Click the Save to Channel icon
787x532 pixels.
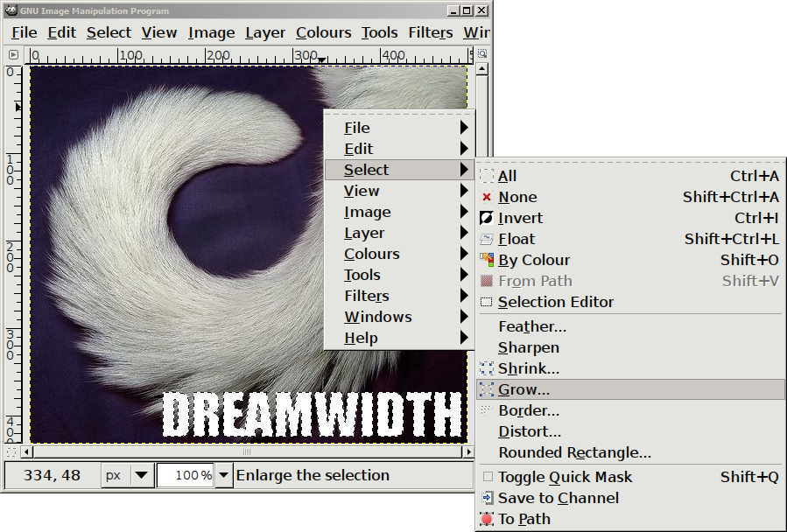[487, 498]
